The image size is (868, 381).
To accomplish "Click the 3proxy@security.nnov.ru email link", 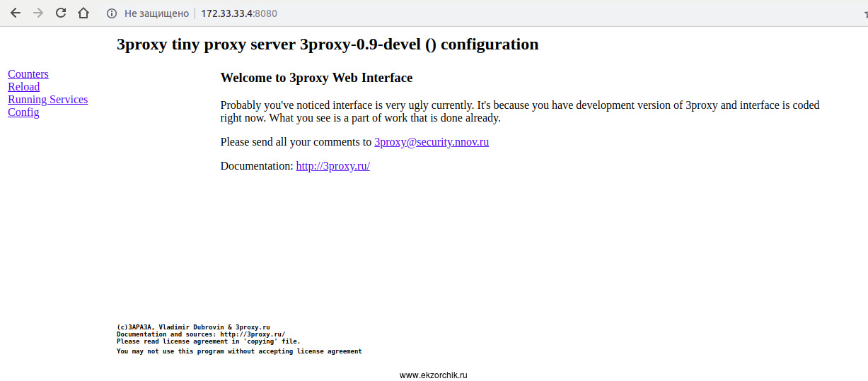I will pyautogui.click(x=432, y=142).
